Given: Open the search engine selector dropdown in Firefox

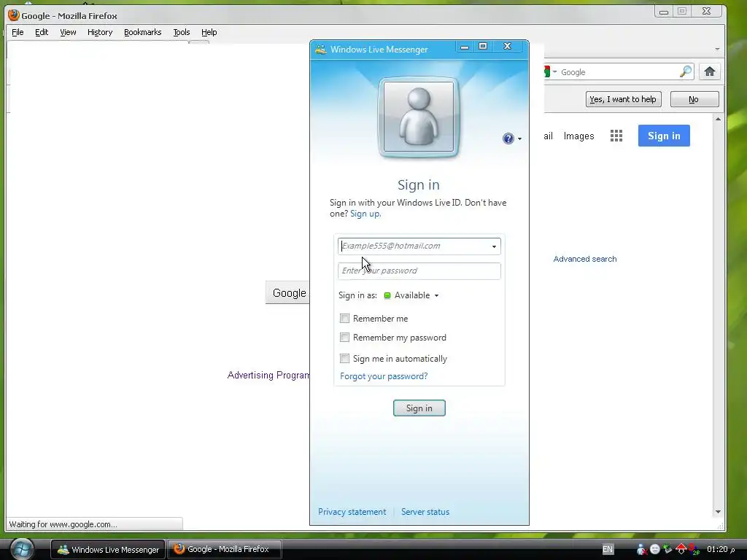Looking at the screenshot, I should pos(554,72).
